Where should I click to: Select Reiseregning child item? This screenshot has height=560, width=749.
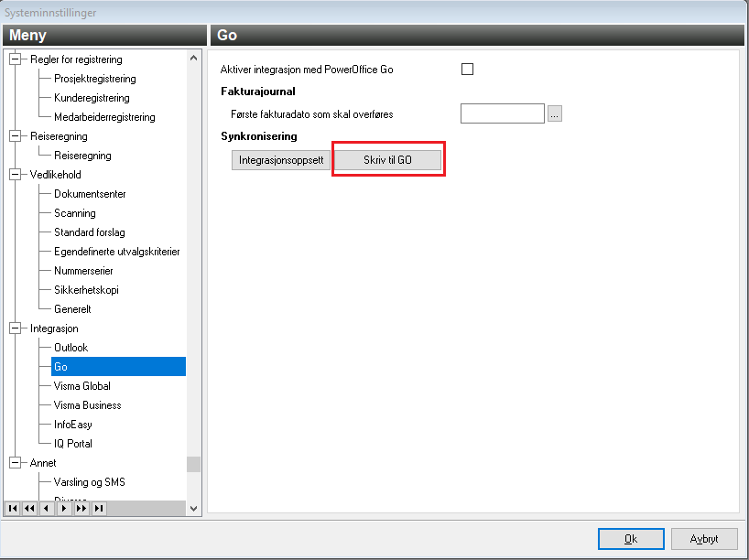coord(82,156)
